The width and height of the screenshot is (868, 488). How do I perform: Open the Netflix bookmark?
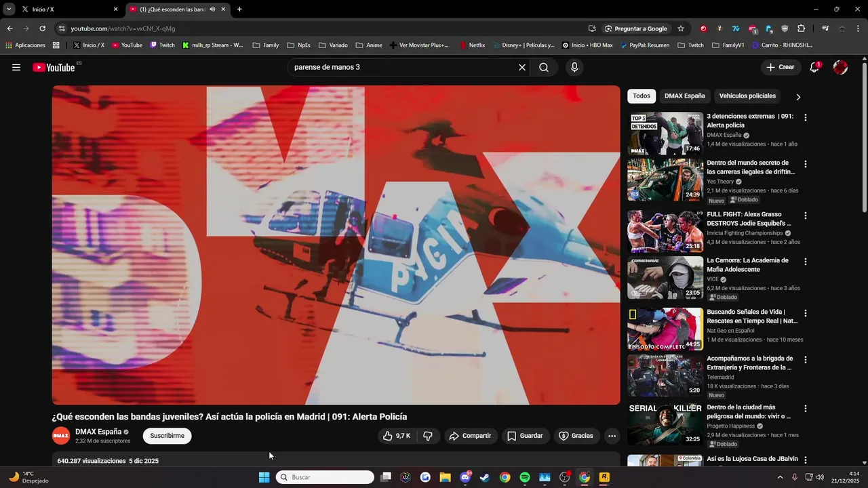[x=473, y=45]
